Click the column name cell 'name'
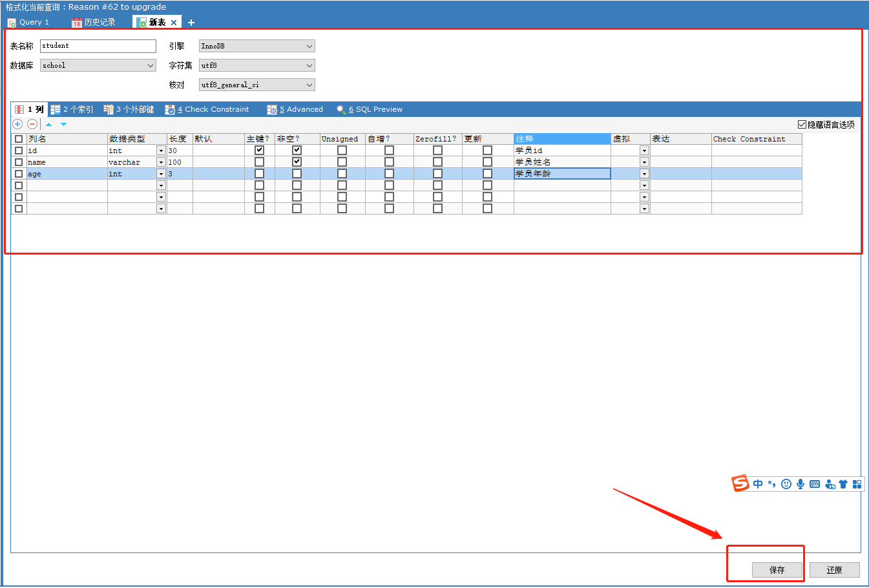 (67, 162)
